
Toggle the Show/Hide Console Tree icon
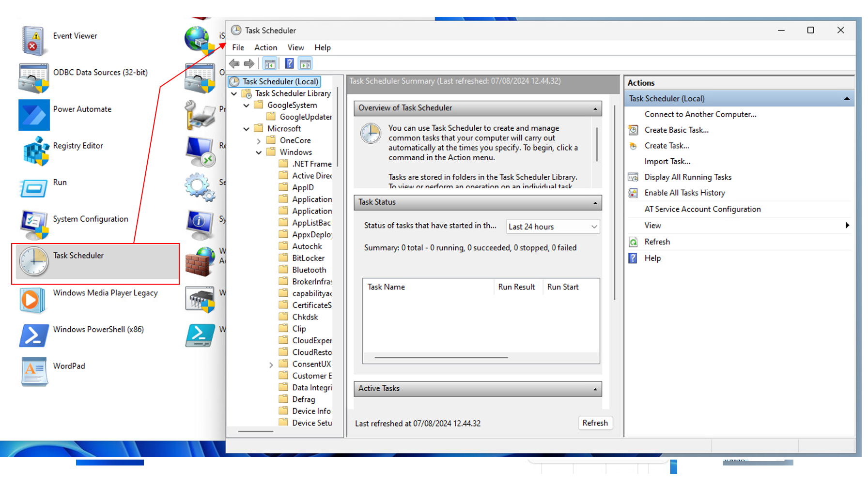coord(270,63)
